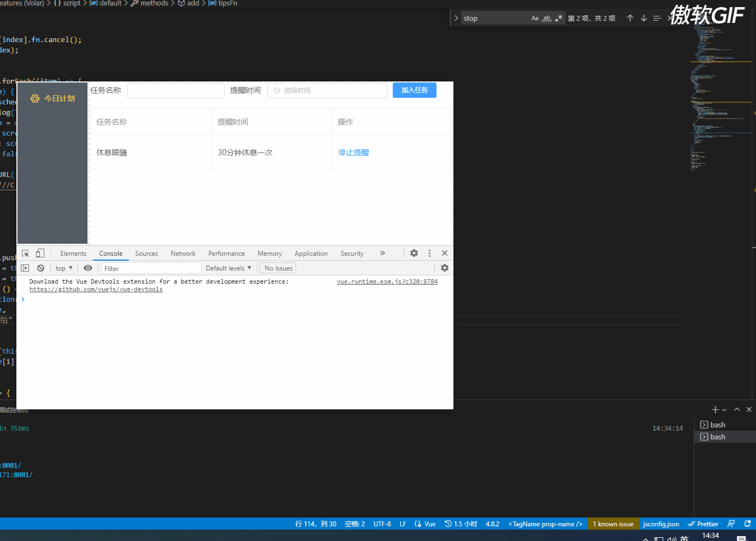Image resolution: width=756 pixels, height=541 pixels.
Task: Change the file encoding via 'UTF-8'
Action: point(382,524)
